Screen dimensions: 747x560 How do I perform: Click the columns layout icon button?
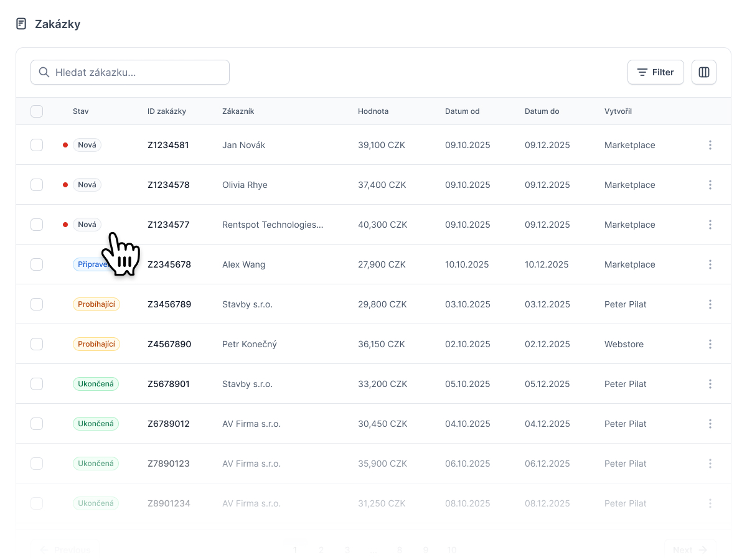pyautogui.click(x=704, y=72)
